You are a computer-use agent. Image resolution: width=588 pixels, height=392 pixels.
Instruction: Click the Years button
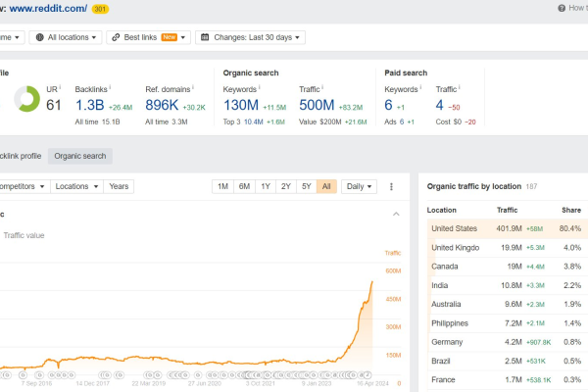point(119,186)
